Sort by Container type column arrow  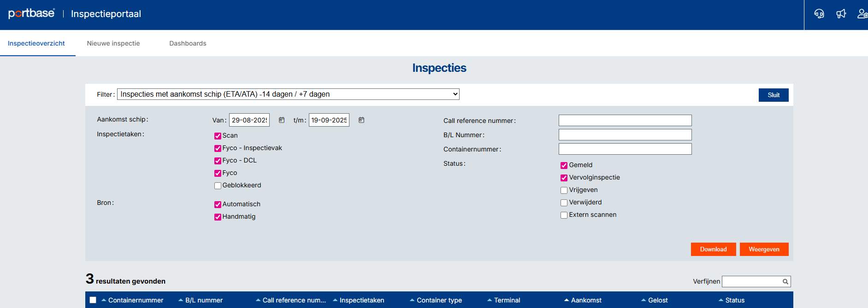pos(412,300)
